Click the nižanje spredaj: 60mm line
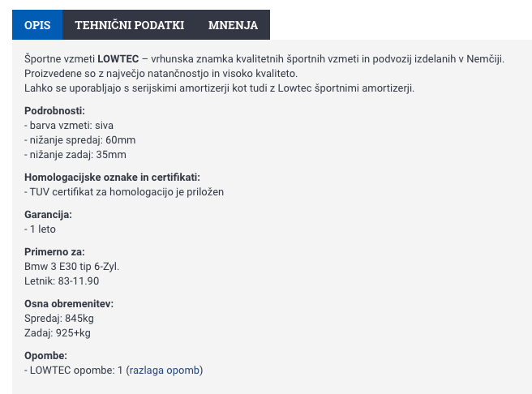The height and width of the screenshot is (394, 532). (x=75, y=140)
